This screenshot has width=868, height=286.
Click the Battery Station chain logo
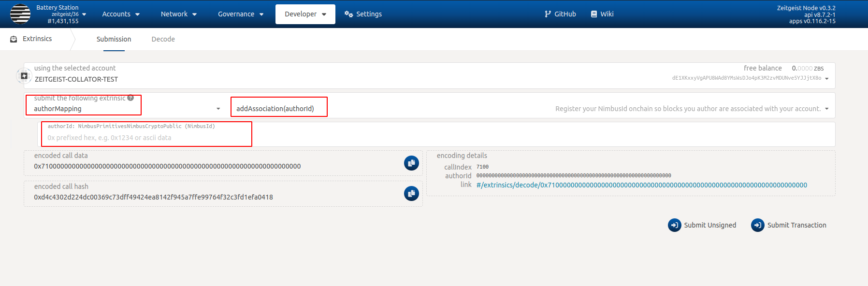click(20, 14)
